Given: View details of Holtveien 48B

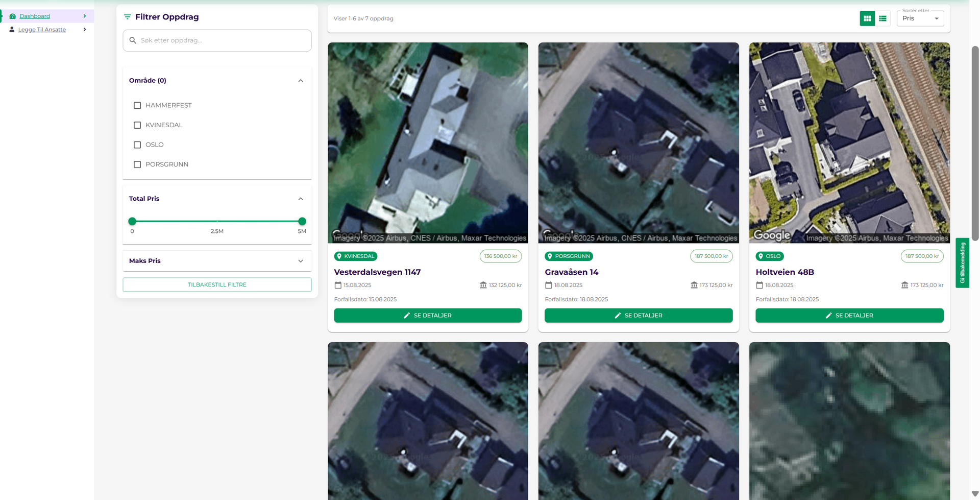Looking at the screenshot, I should point(849,316).
